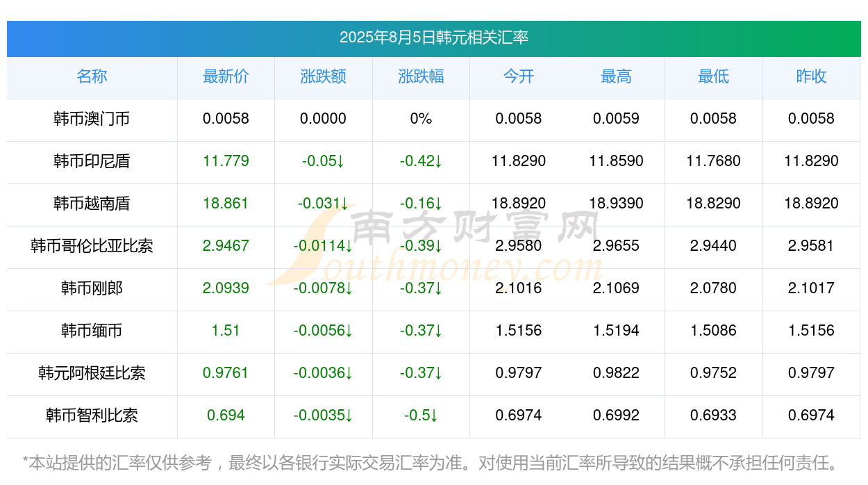Click change amount -0.0114↓ value
The image size is (868, 485).
[323, 246]
